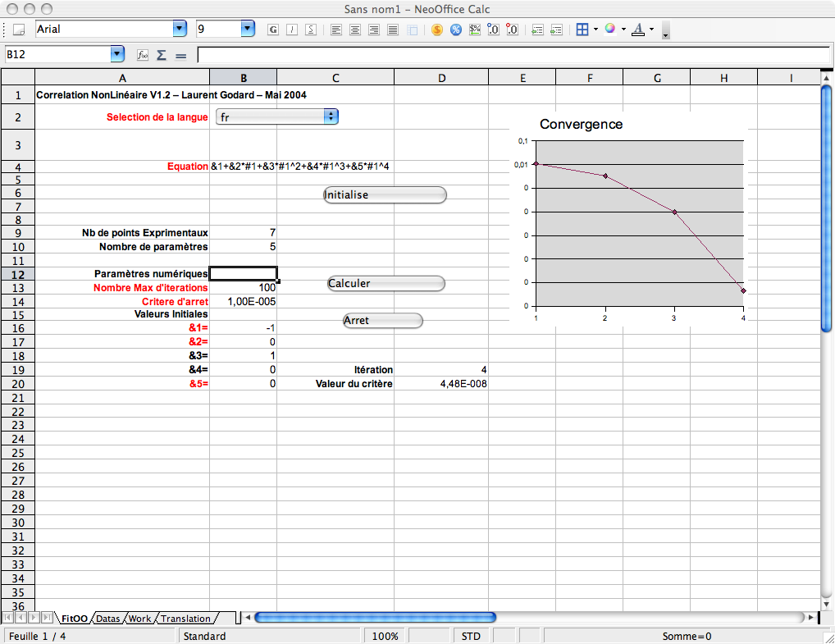Open the language selection dropdown showing fr

[331, 117]
